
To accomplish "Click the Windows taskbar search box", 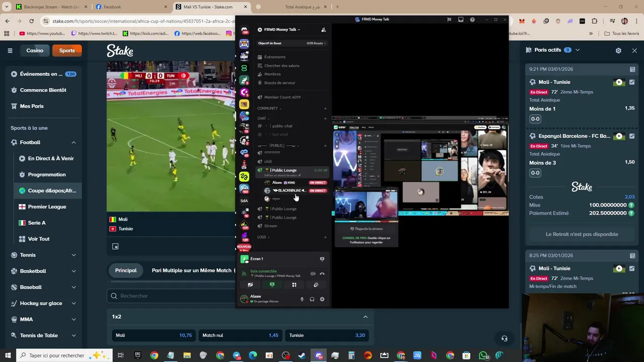I will point(64,355).
